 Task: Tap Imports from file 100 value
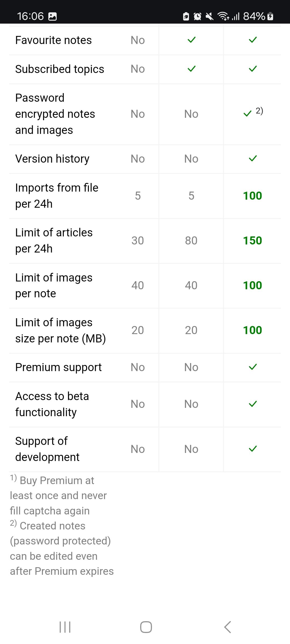point(252,196)
